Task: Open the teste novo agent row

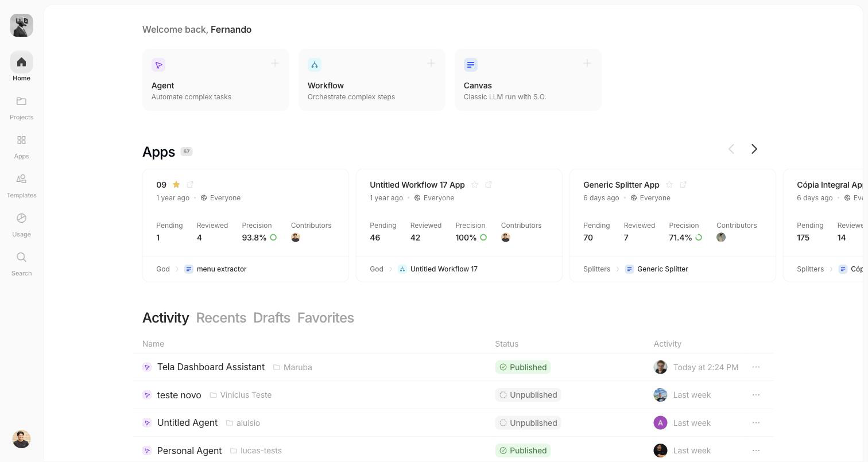Action: (454, 395)
